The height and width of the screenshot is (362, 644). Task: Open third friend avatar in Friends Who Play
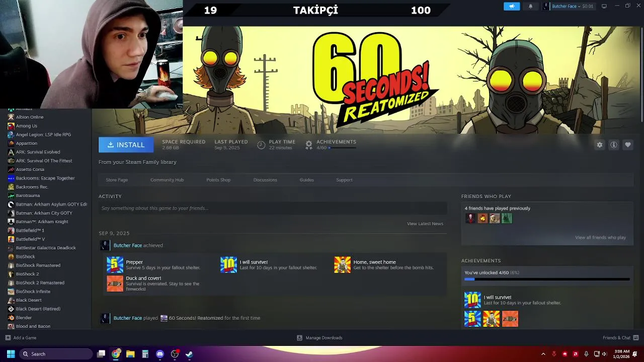(x=495, y=218)
